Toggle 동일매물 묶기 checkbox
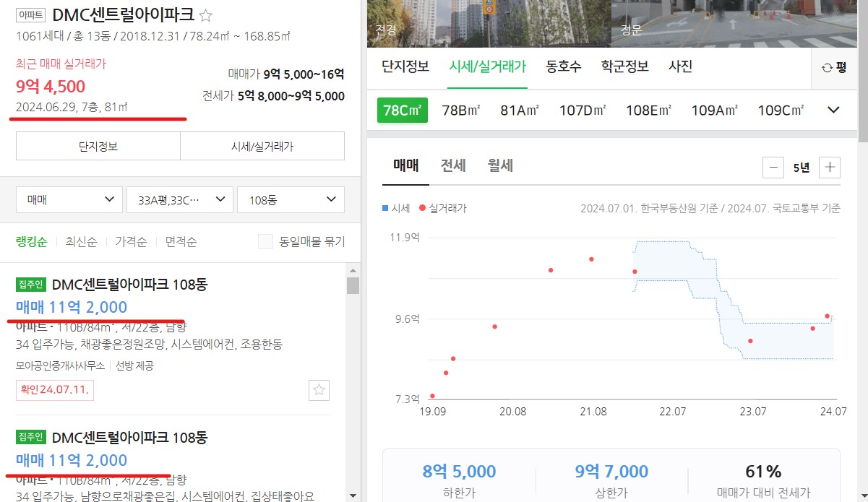Screen dimensions: 868x502 266,241
